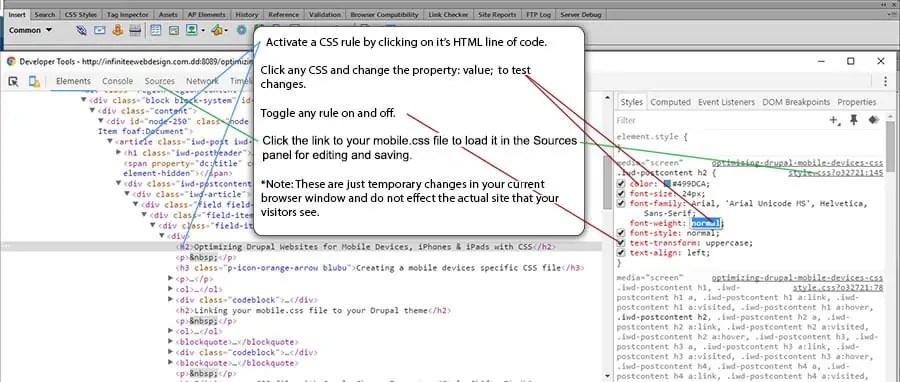Viewport: 900px width, 382px height.
Task: Switch to the CSS Styles tab
Action: tap(81, 14)
